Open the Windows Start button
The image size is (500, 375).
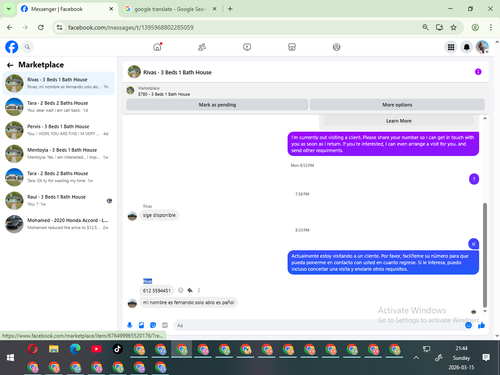click(x=10, y=358)
